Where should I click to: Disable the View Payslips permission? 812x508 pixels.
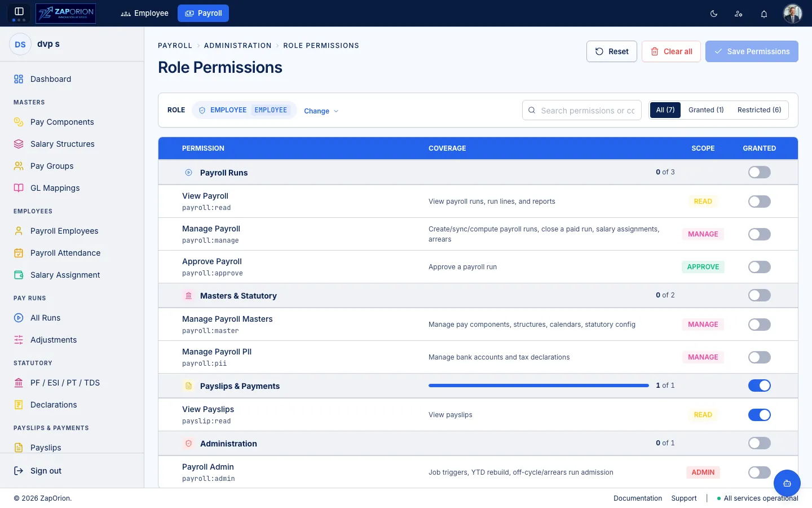click(760, 415)
